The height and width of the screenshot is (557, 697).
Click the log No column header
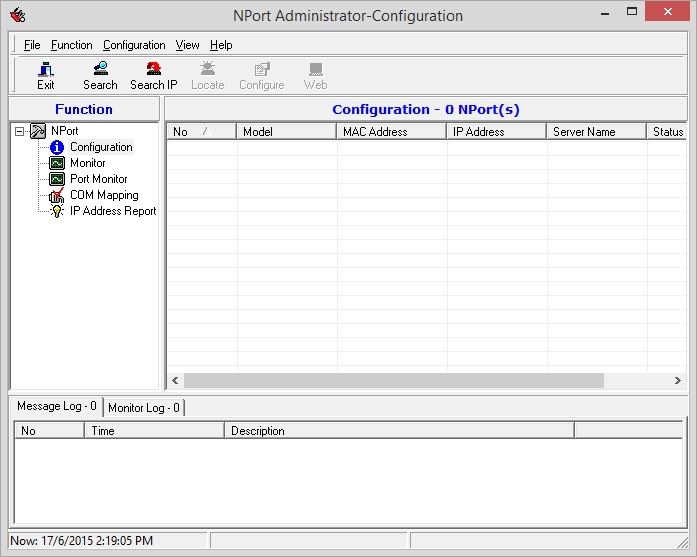pyautogui.click(x=49, y=431)
